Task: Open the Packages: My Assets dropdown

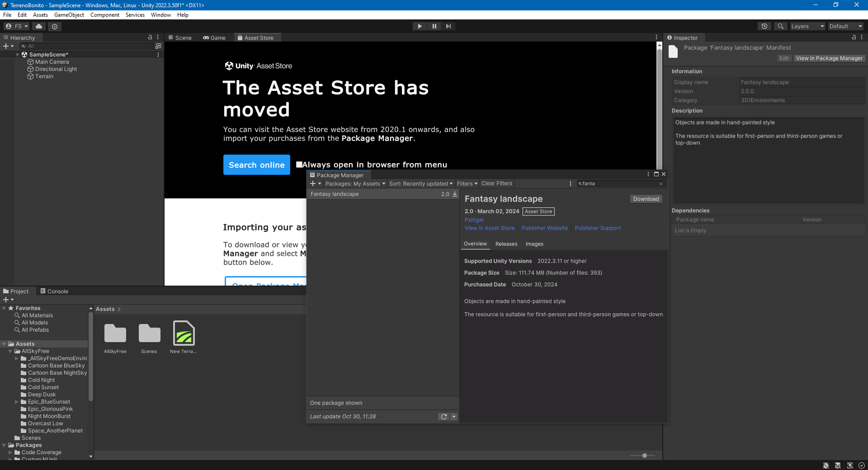Action: click(355, 183)
